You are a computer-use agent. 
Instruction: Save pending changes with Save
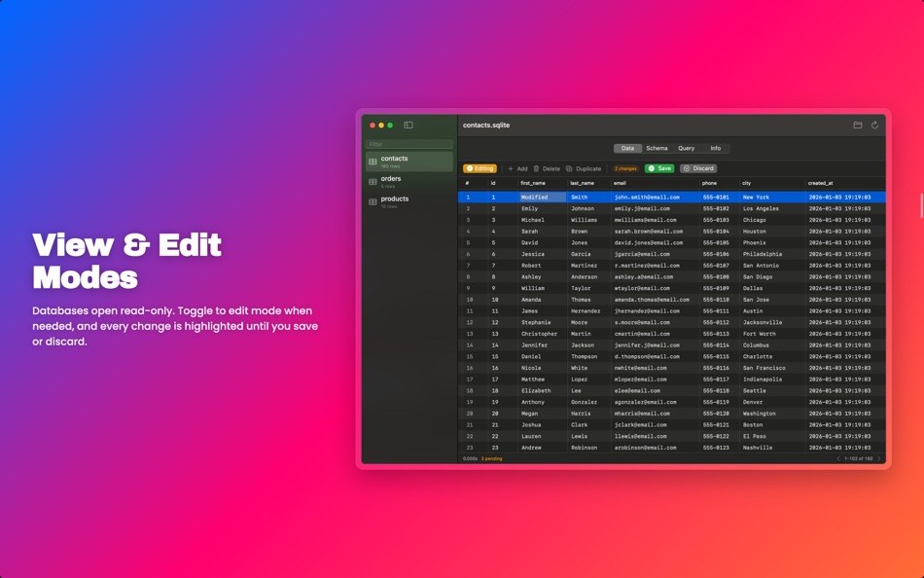(x=660, y=167)
